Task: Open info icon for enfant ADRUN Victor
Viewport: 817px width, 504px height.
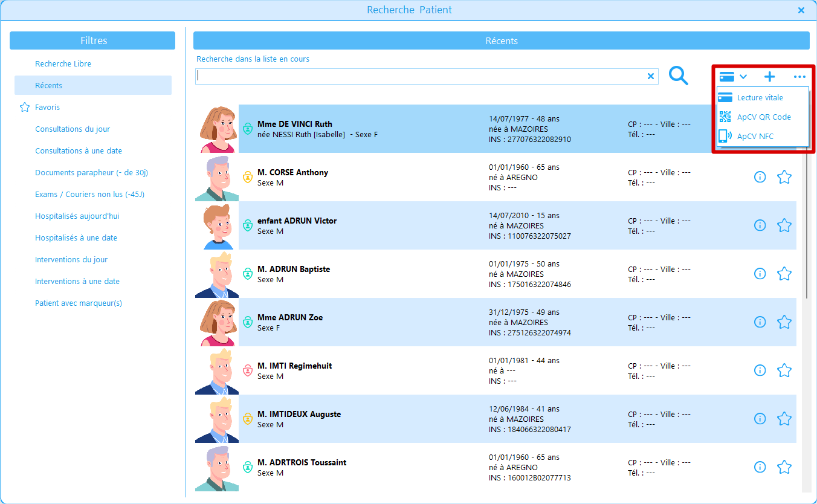Action: pos(760,225)
